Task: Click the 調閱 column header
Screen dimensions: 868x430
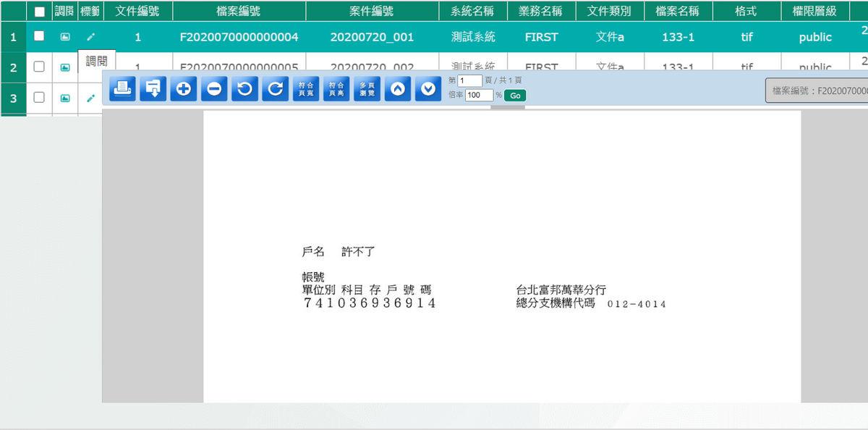Action: 64,12
